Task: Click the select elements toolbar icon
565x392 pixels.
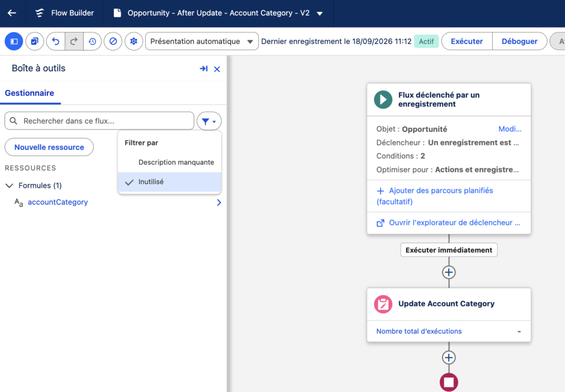Action: pyautogui.click(x=35, y=41)
